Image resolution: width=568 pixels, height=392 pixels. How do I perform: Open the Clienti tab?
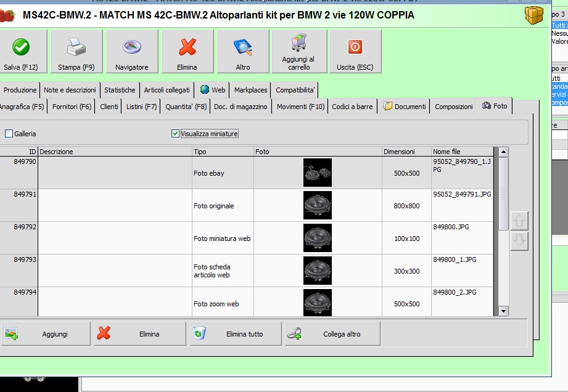[109, 107]
